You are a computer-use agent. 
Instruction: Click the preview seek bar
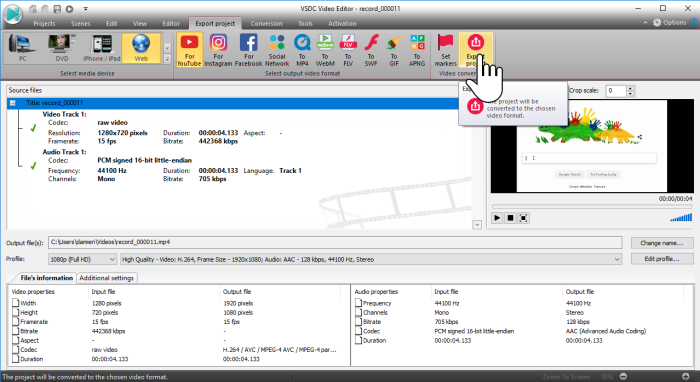[592, 207]
